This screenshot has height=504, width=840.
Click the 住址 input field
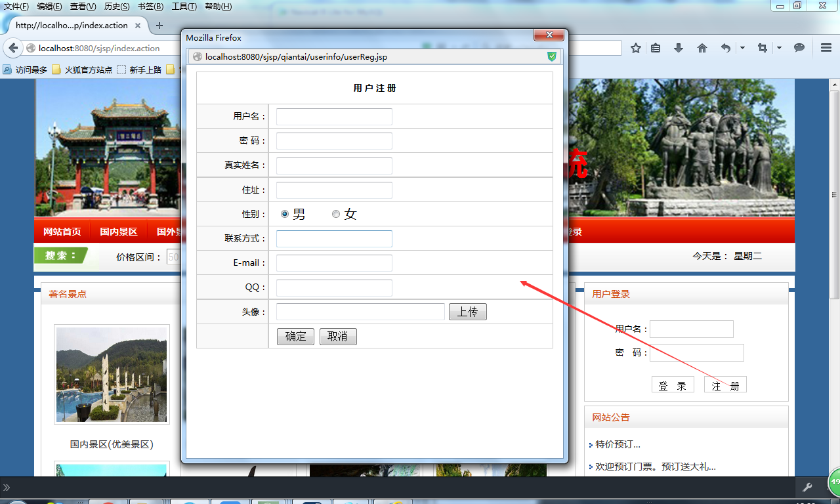click(x=334, y=190)
